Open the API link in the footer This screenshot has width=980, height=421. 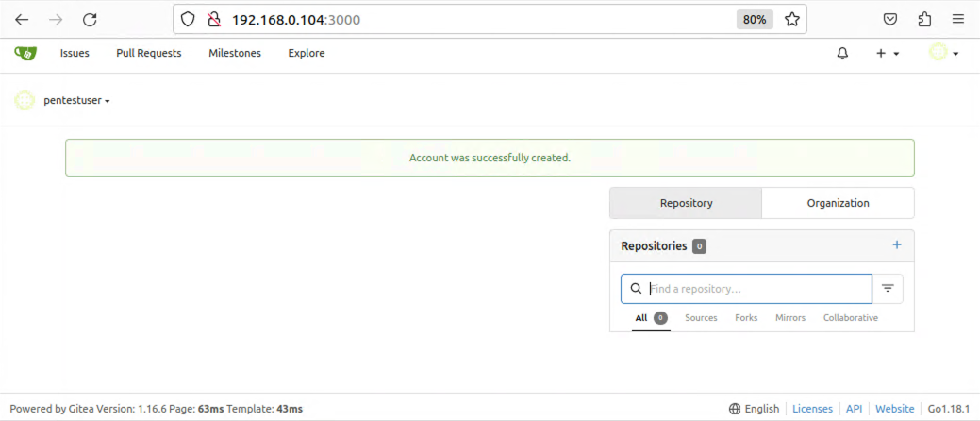854,409
